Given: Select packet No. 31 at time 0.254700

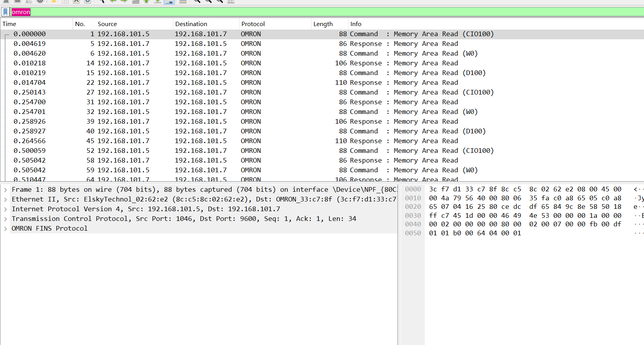Looking at the screenshot, I should pos(322,102).
